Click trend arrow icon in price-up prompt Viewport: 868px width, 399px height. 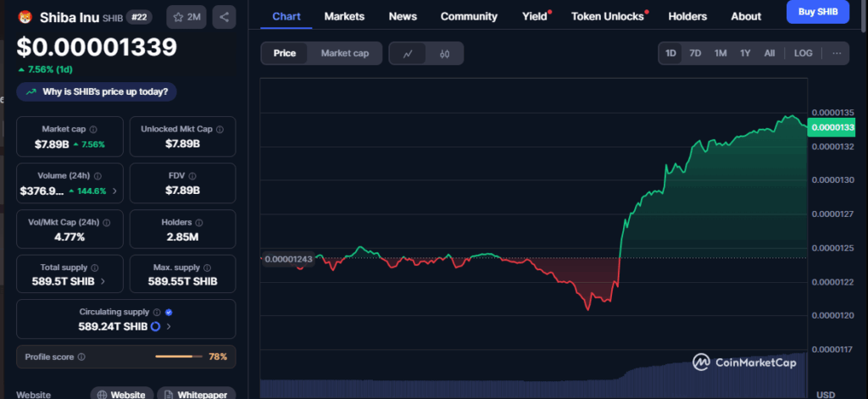[x=31, y=91]
